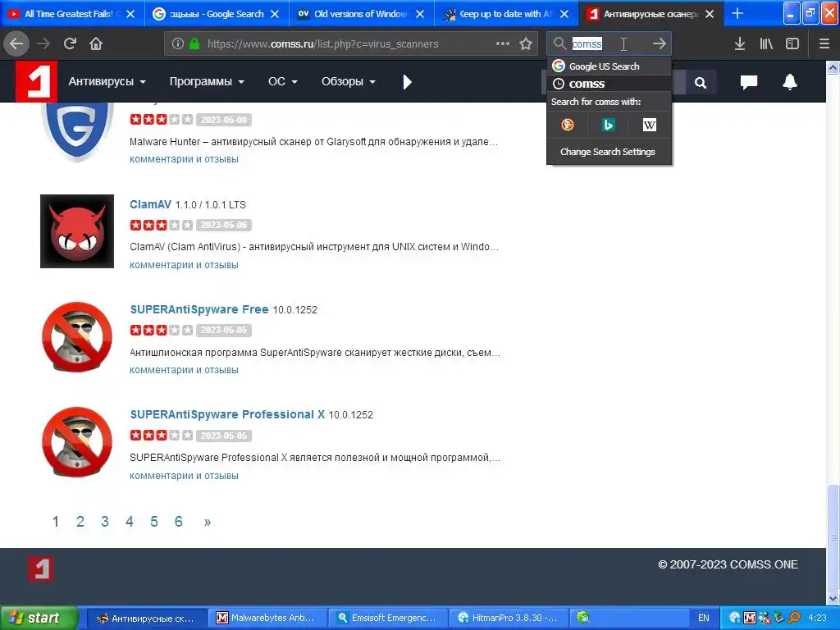Go to next pages with » link
This screenshot has height=630, width=840.
point(208,522)
